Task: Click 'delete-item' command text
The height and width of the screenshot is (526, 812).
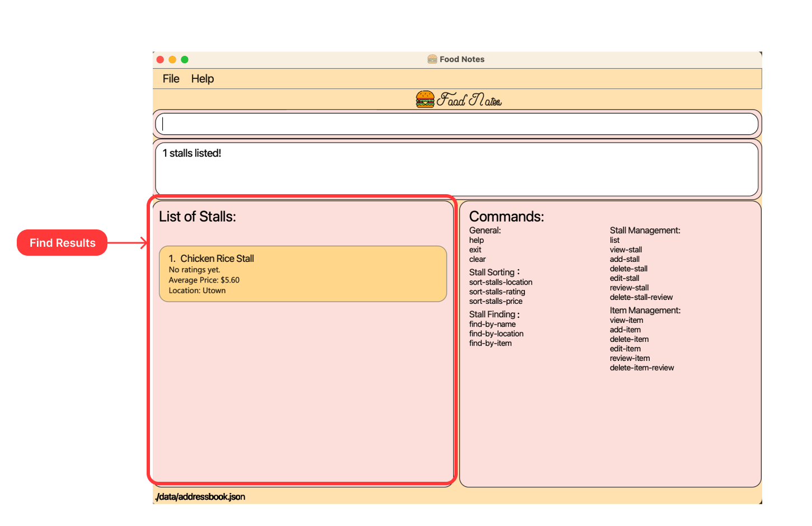Action: tap(630, 340)
